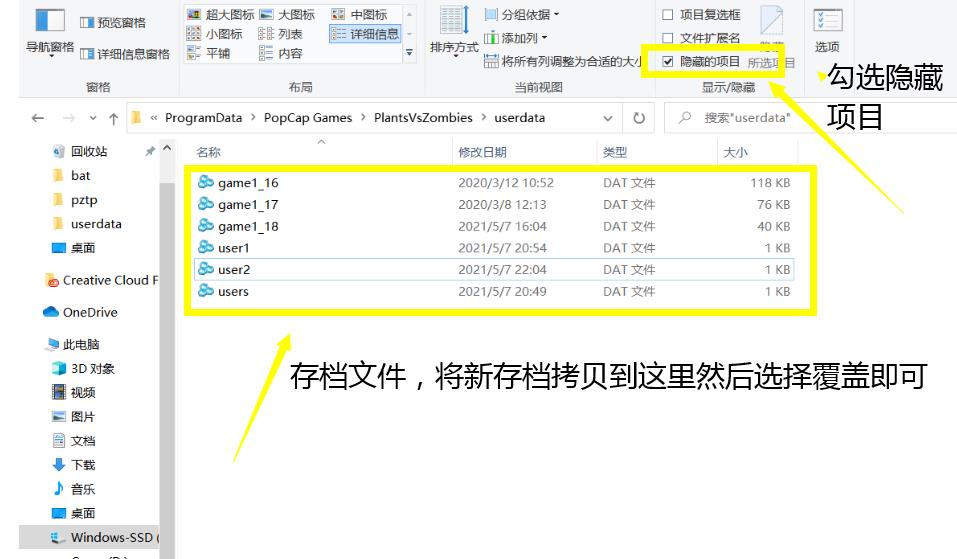Size all columns to fit (将所有列调整为合适的大小)
The image size is (957, 559).
(x=562, y=61)
